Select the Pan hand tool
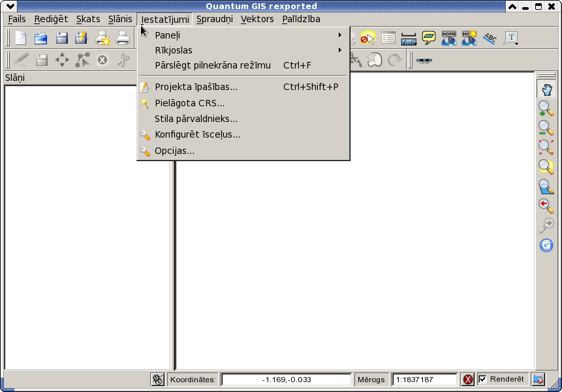Viewport: 562px width, 392px height. 546,89
